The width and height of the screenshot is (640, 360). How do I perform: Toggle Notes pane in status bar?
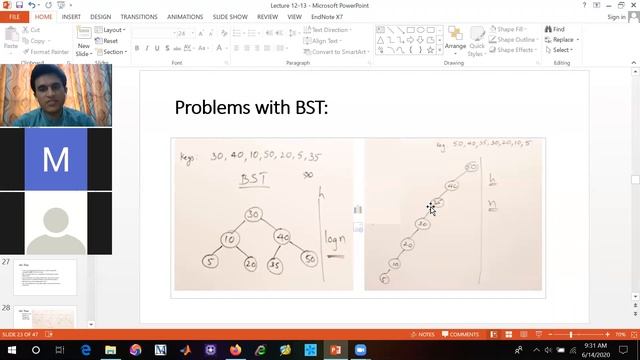[422, 334]
